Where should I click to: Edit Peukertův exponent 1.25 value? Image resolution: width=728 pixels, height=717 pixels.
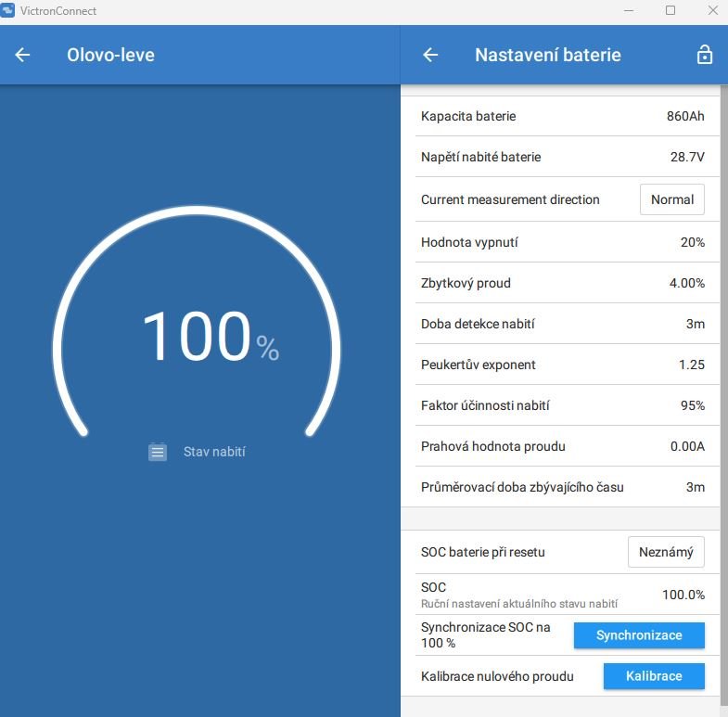(x=562, y=365)
